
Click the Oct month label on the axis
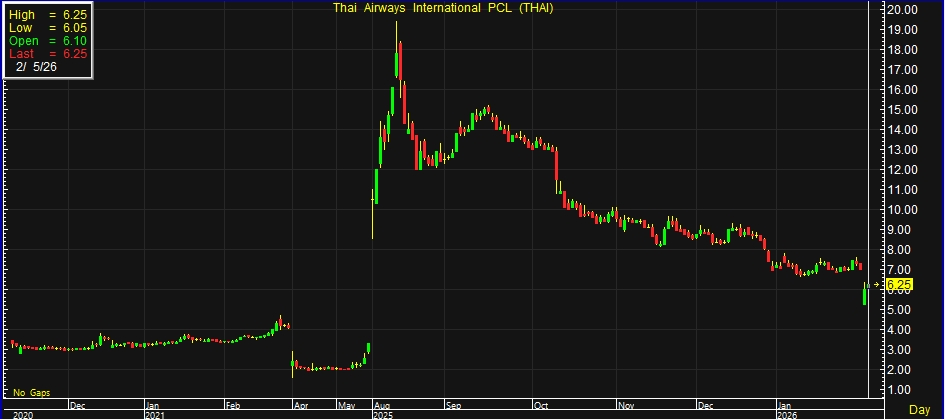[x=543, y=405]
